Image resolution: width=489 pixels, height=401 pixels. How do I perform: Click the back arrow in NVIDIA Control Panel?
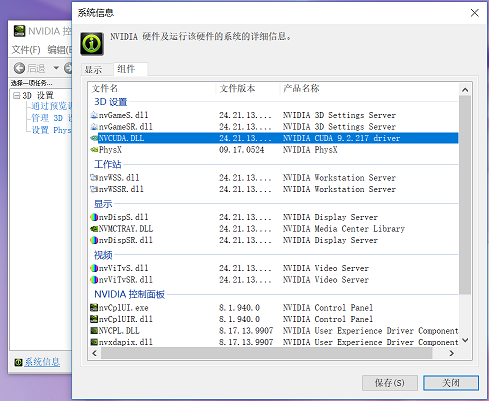[x=19, y=68]
